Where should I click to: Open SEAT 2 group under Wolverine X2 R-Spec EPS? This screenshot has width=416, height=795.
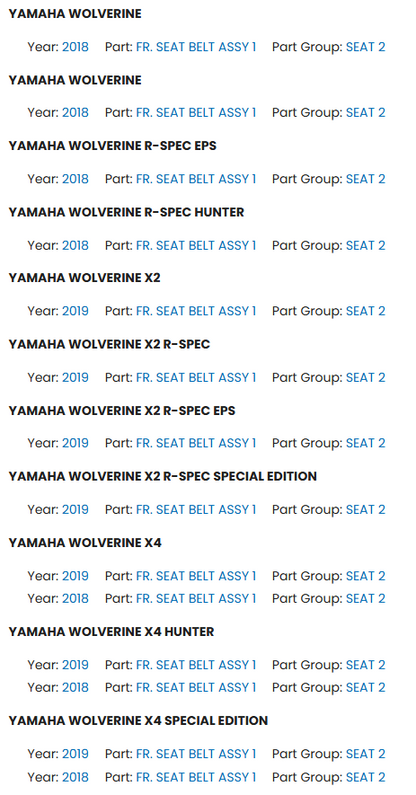pos(365,443)
